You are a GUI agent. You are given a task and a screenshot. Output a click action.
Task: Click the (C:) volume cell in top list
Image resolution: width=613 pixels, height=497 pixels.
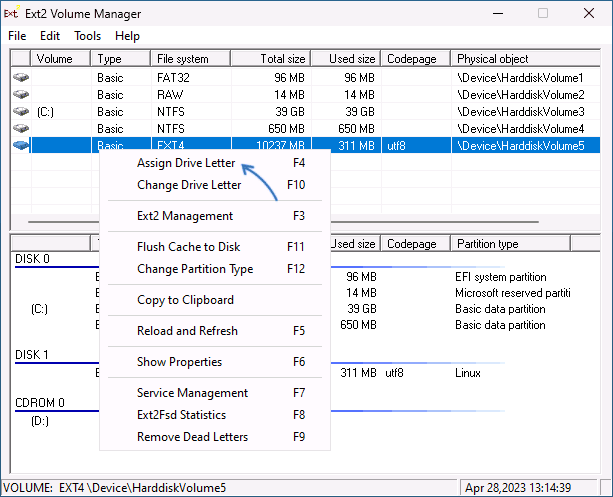[45, 112]
